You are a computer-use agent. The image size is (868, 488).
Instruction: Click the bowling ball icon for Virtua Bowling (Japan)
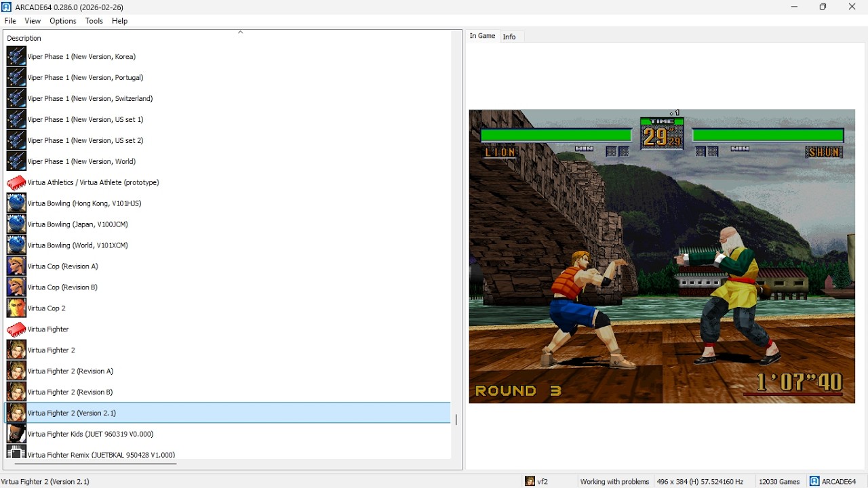(x=16, y=224)
